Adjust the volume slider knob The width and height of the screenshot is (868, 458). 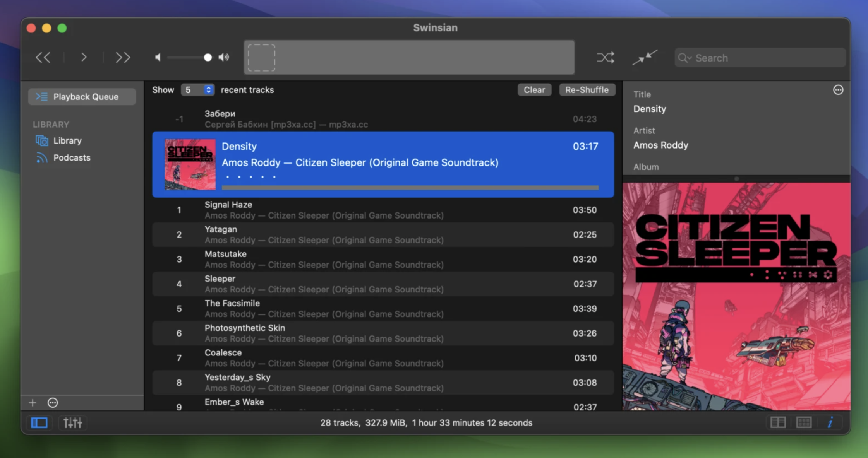[x=208, y=58]
